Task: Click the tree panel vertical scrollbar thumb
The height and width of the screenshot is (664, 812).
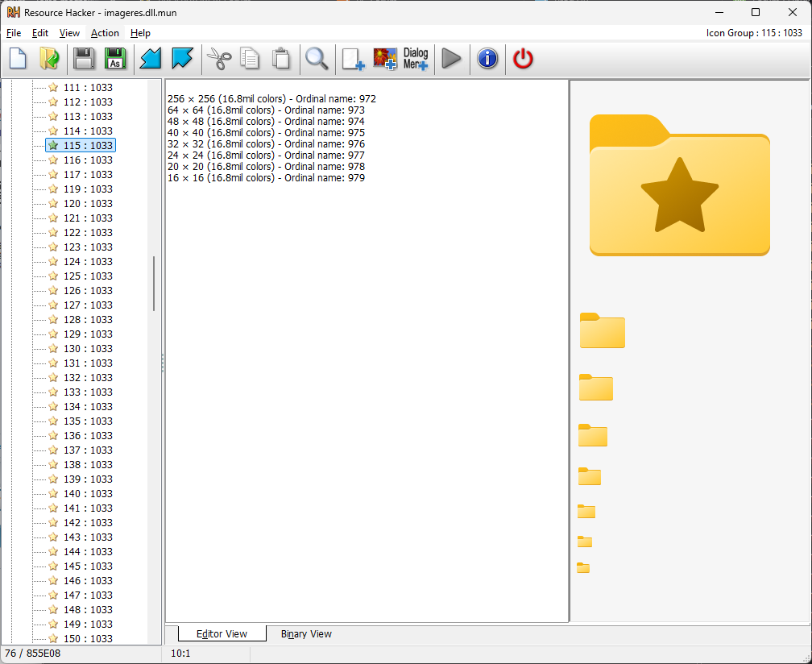Action: pyautogui.click(x=154, y=284)
